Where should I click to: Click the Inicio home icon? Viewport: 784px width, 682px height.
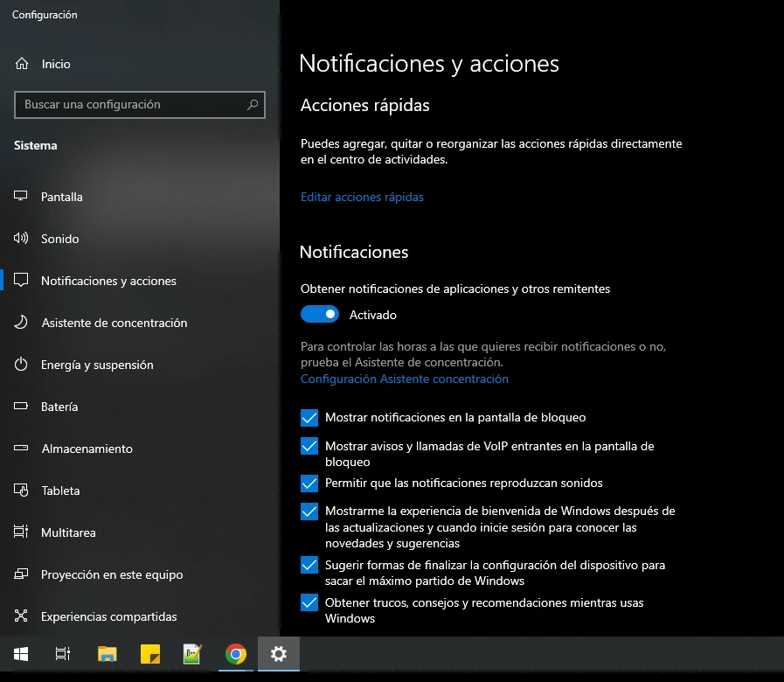pyautogui.click(x=22, y=64)
